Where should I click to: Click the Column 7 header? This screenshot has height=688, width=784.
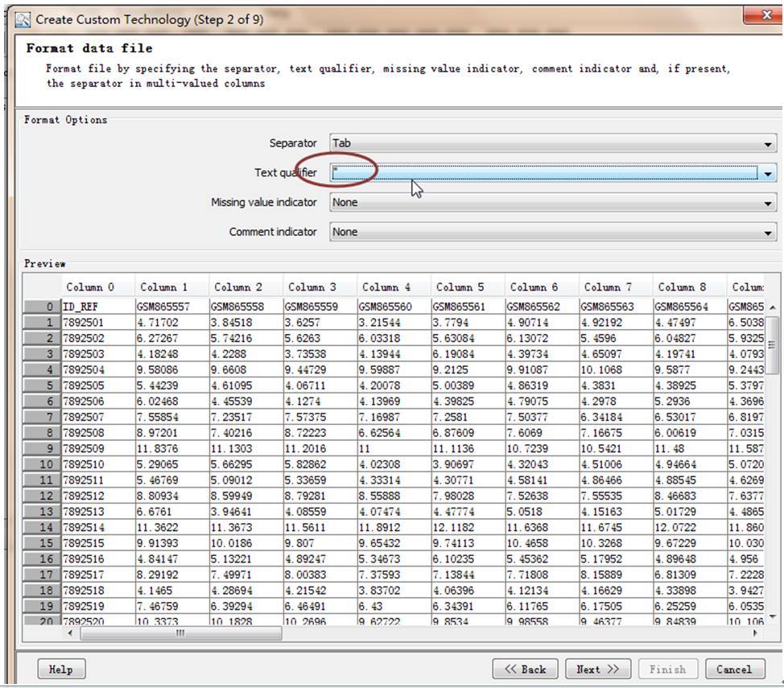coord(609,286)
